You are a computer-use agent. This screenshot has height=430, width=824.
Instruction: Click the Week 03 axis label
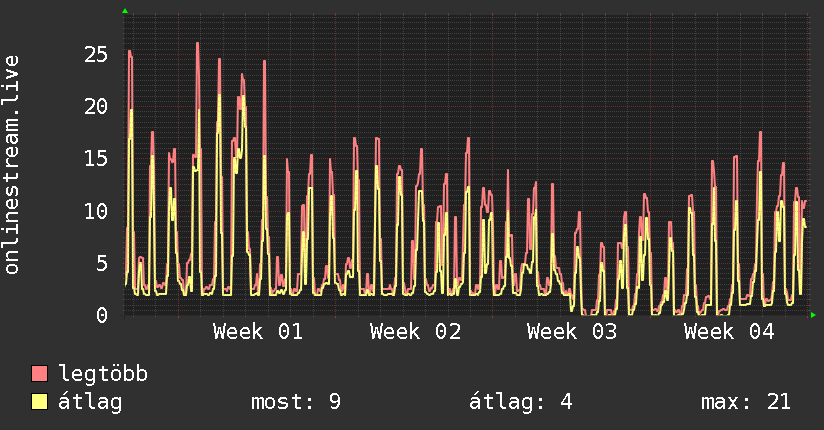[x=572, y=332]
